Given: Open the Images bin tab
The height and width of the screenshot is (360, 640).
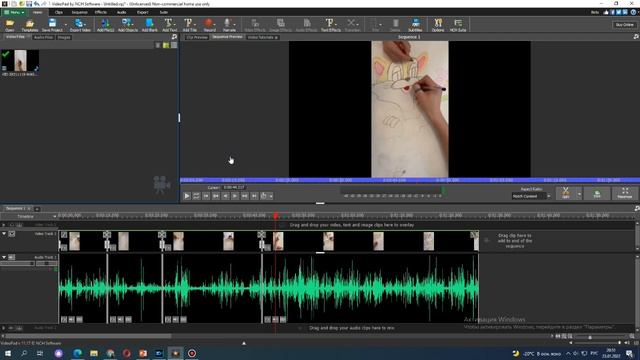Looking at the screenshot, I should click(x=64, y=37).
